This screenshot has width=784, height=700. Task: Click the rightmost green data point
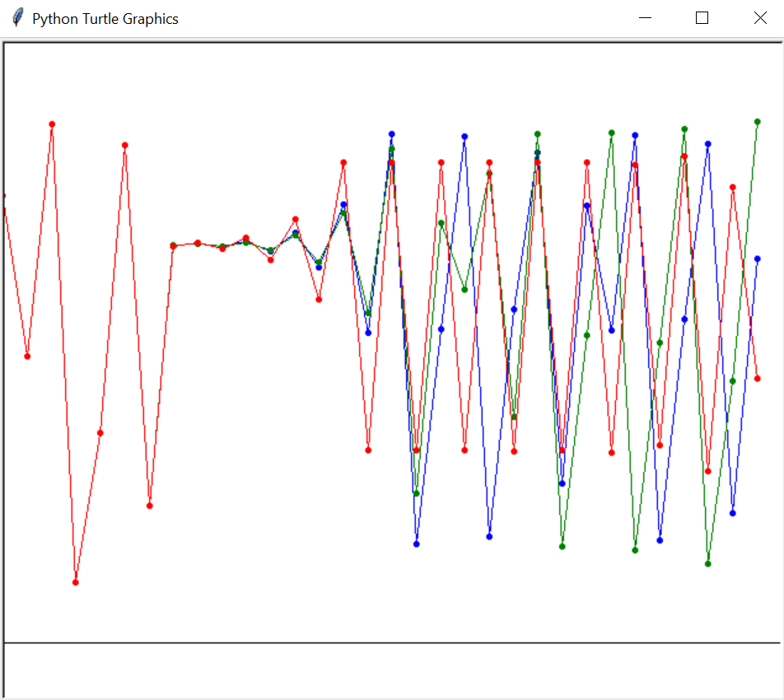[758, 122]
